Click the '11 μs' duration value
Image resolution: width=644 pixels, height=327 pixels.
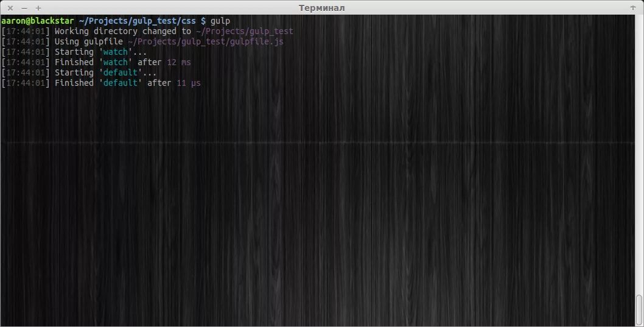tap(189, 83)
